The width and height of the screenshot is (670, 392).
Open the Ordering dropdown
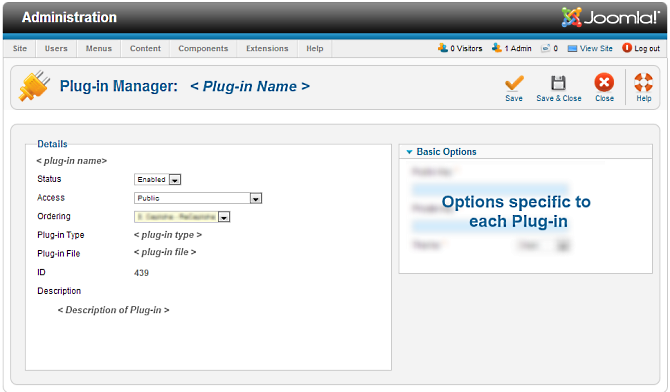pyautogui.click(x=182, y=217)
